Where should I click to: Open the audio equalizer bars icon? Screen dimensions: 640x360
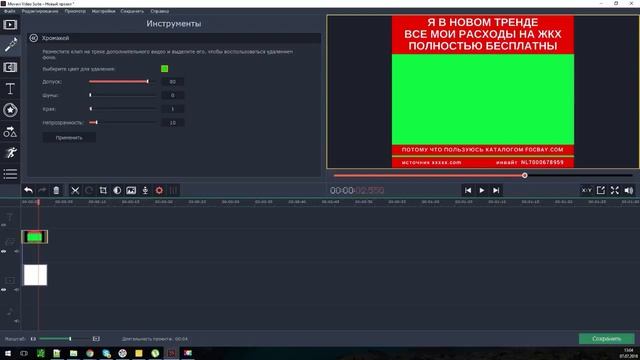(x=173, y=190)
